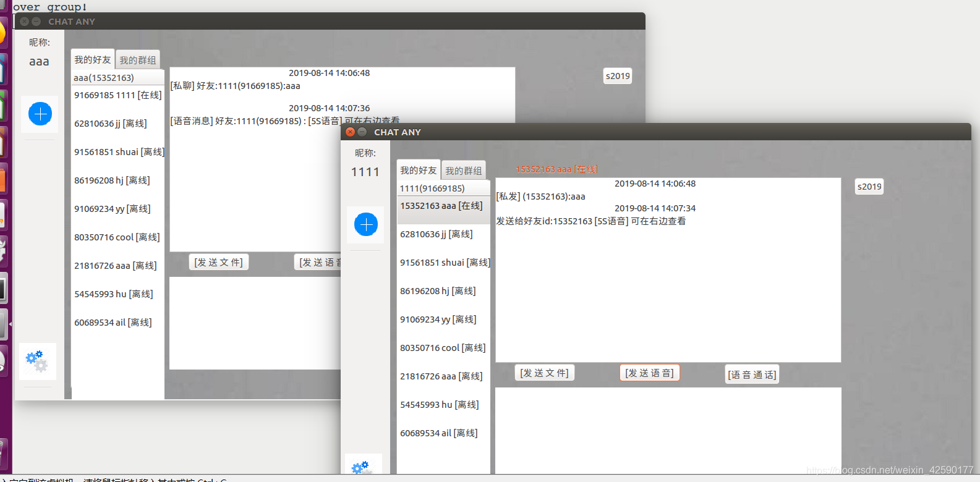Switch to 我的群组 tab in the front window
Screen dimensions: 980x482
pos(464,171)
